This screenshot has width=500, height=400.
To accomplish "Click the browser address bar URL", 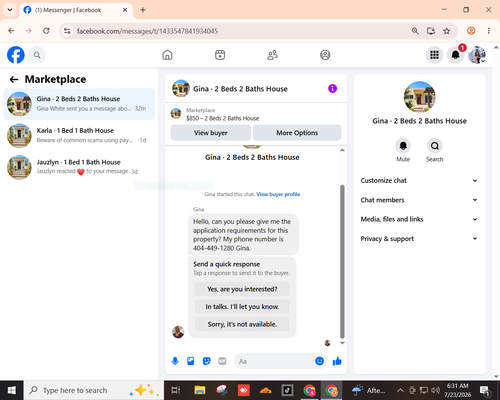I will click(147, 31).
